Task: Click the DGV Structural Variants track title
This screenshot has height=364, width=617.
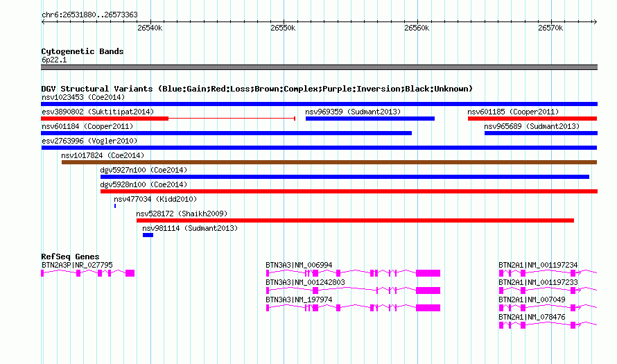Action: (x=257, y=89)
